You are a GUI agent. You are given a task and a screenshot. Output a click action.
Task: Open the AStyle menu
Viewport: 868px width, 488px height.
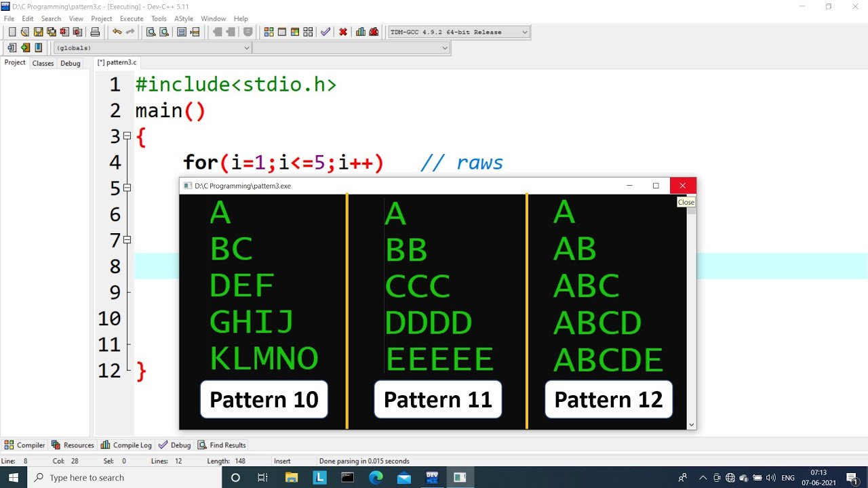tap(183, 18)
